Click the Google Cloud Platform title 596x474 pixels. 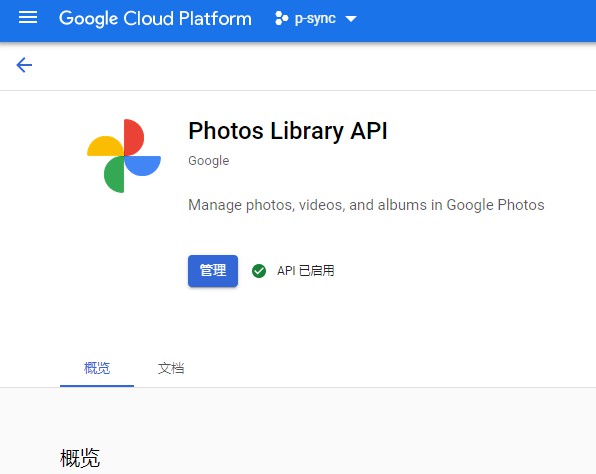coord(155,18)
